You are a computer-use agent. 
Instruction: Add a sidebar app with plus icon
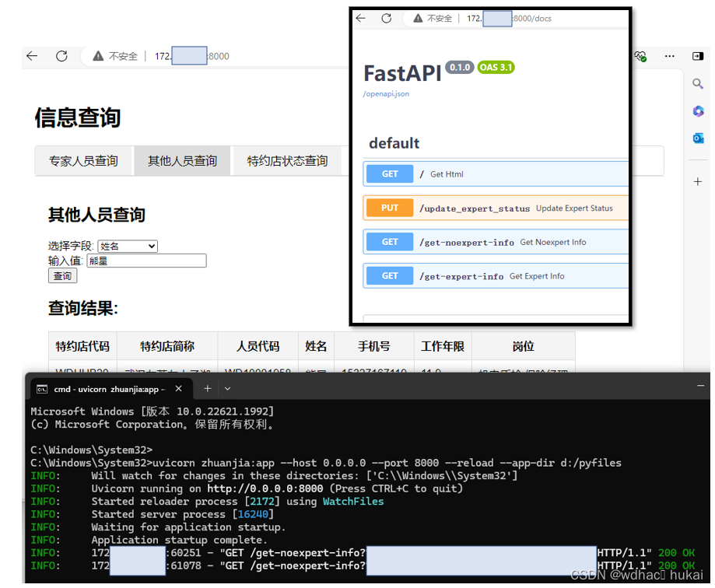698,181
